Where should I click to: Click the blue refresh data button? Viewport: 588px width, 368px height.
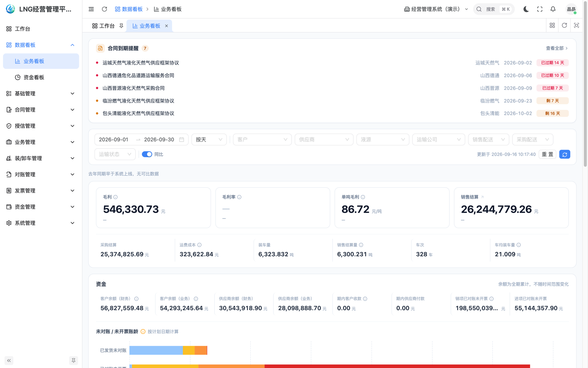[x=564, y=154]
